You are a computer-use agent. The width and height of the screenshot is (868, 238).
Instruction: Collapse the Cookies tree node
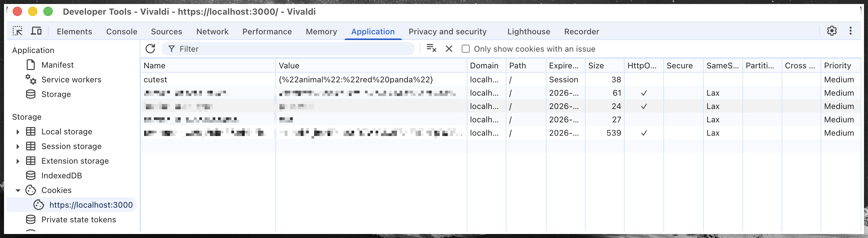coord(18,191)
